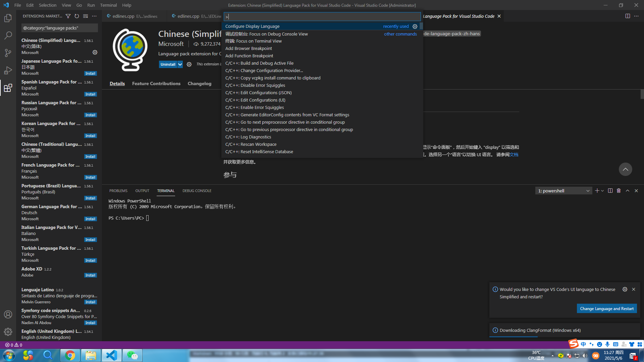Viewport: 644px width, 362px height.
Task: Open the Manage gear in activity bar
Action: coord(8,332)
